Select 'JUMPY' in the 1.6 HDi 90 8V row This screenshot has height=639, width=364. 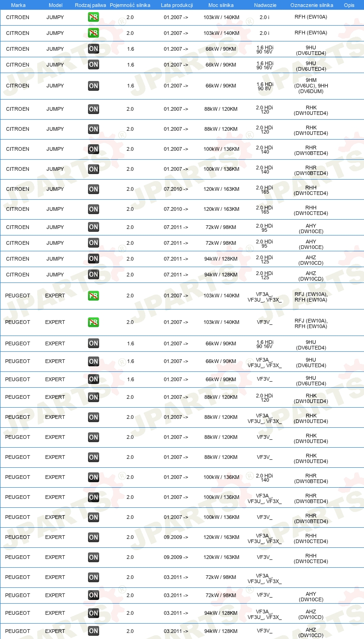tap(55, 86)
